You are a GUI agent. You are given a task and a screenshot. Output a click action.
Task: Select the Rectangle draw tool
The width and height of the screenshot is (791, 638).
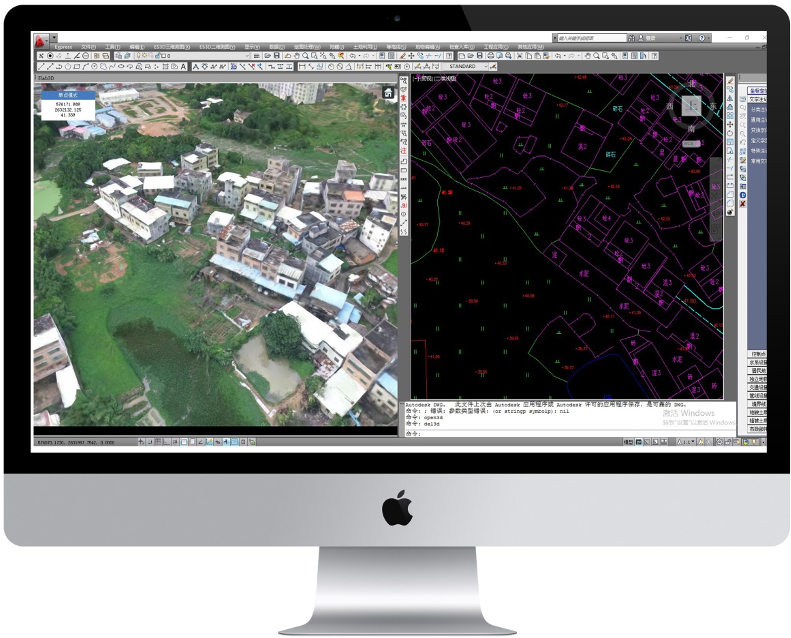77,67
